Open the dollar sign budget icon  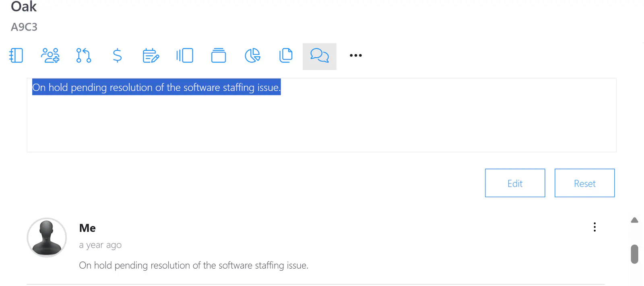point(117,56)
